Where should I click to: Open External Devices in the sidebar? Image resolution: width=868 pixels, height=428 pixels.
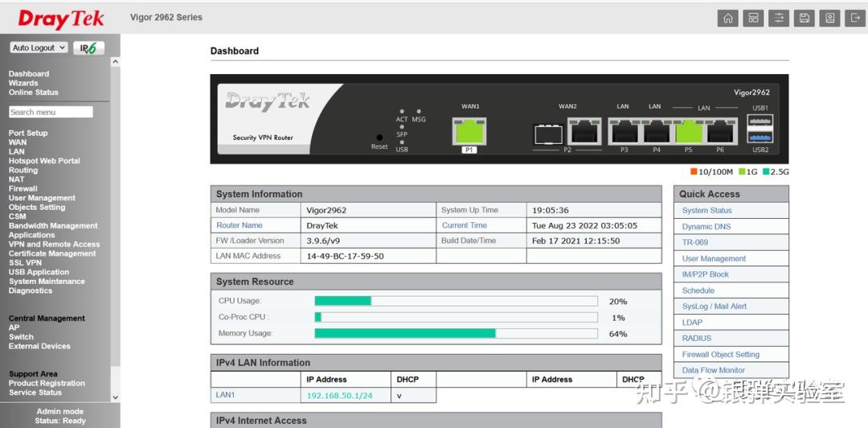click(x=39, y=346)
